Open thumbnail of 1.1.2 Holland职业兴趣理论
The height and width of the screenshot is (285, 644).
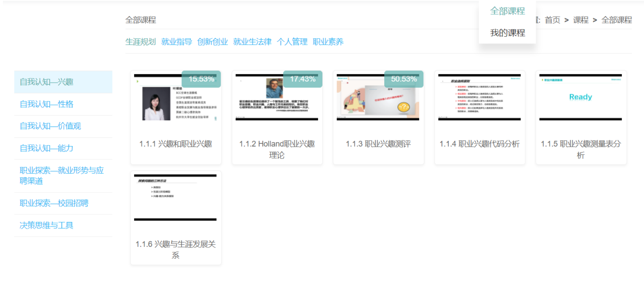click(277, 97)
